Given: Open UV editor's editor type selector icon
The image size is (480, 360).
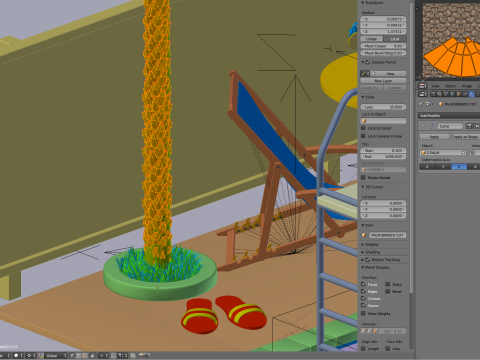Looking at the screenshot, I should [x=422, y=86].
